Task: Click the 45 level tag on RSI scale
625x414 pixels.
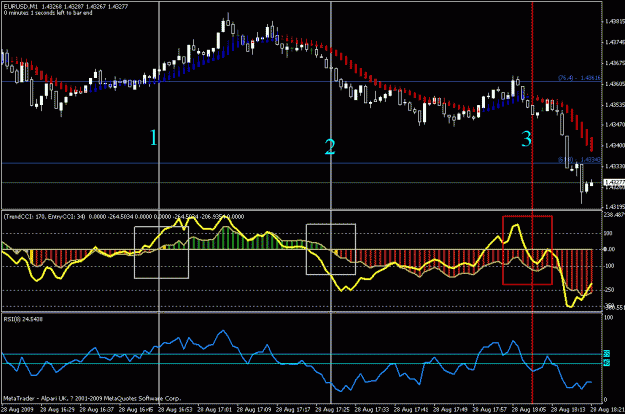Action: (x=607, y=362)
